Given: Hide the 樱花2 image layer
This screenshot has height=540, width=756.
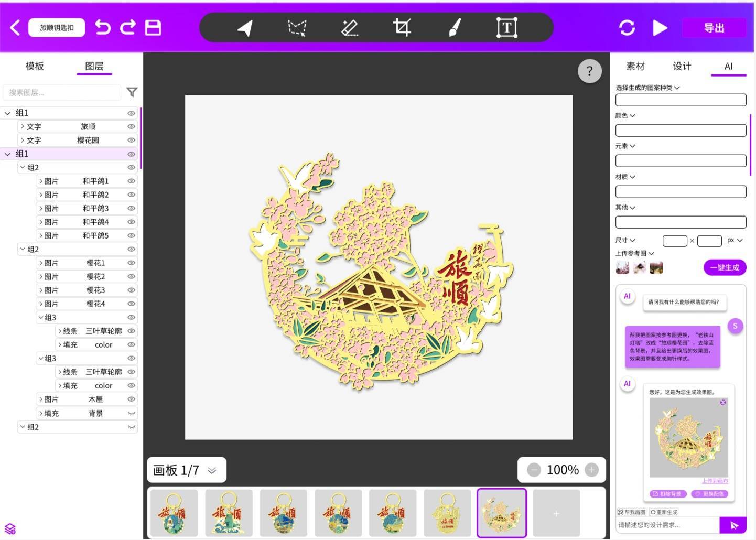Looking at the screenshot, I should coord(132,276).
